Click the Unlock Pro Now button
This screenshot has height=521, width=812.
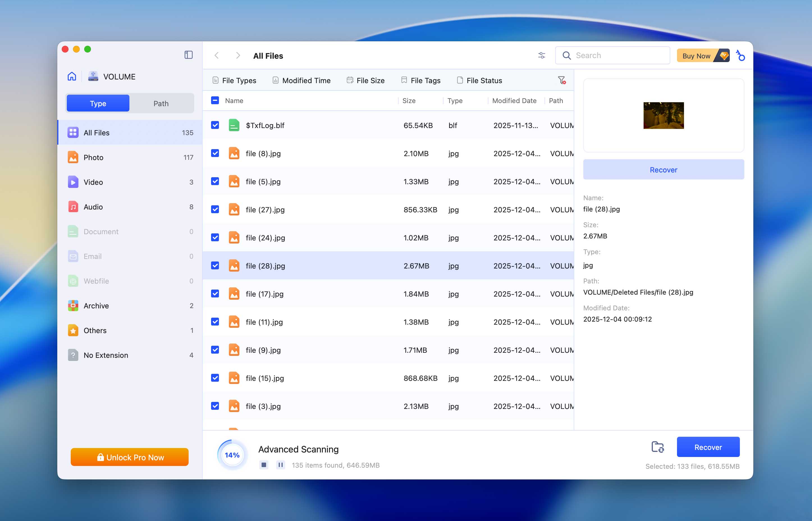pyautogui.click(x=129, y=457)
